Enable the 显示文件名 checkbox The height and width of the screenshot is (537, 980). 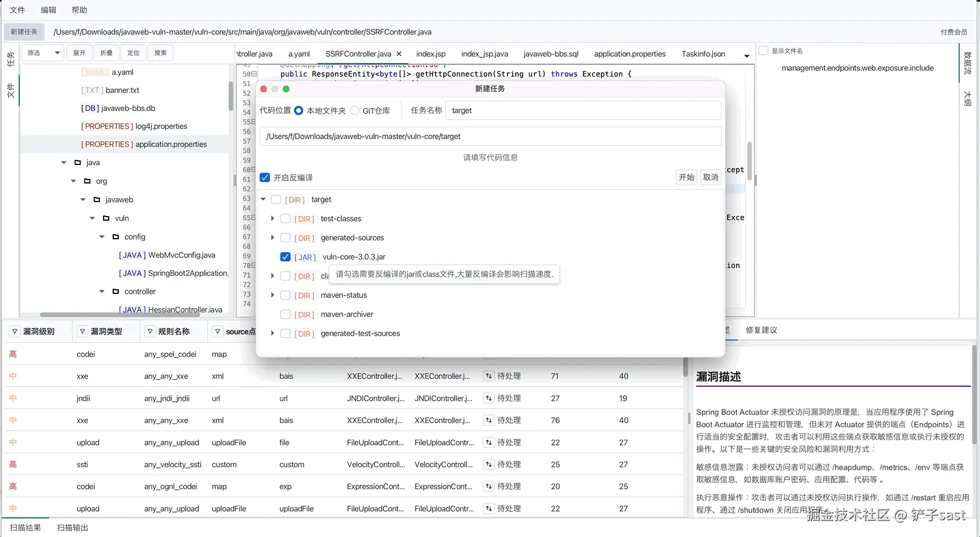pyautogui.click(x=764, y=51)
